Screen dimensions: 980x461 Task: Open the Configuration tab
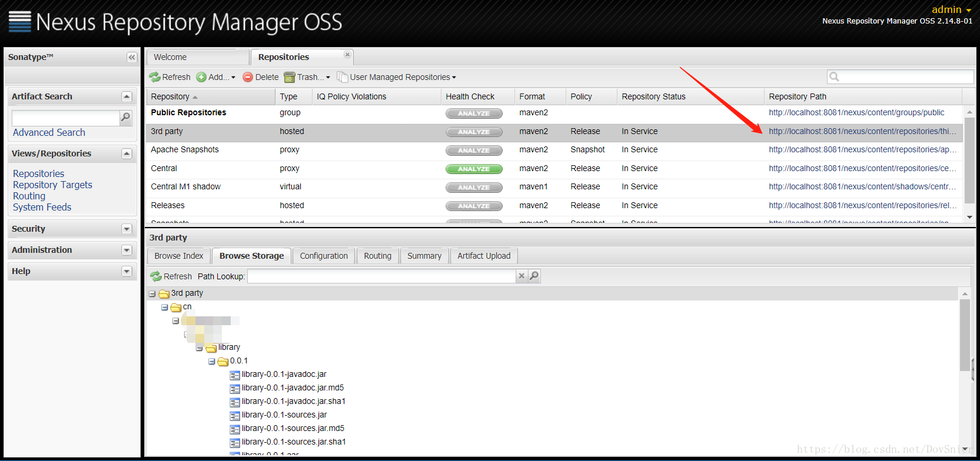pos(324,256)
